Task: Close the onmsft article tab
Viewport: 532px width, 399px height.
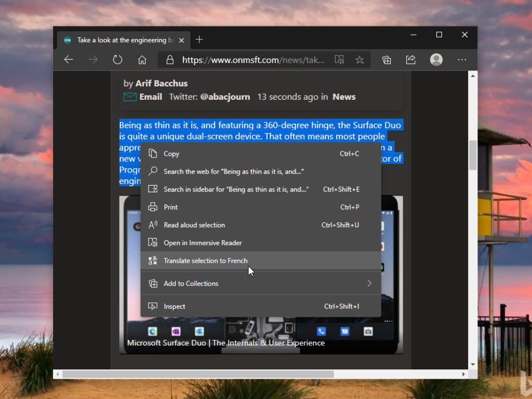Action: coord(181,41)
